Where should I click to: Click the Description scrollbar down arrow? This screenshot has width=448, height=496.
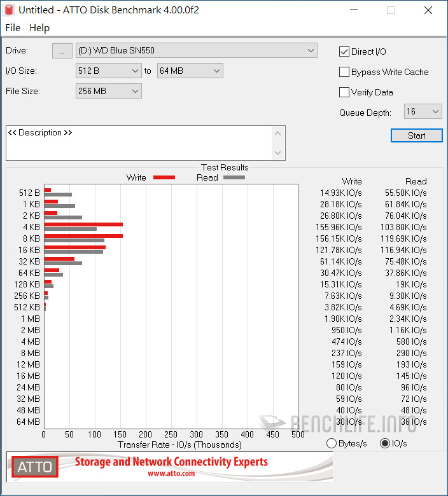click(x=278, y=153)
